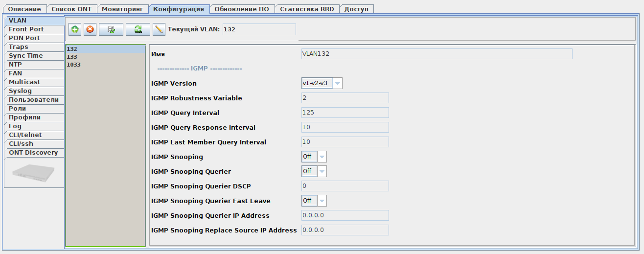Open Sync Time sidebar section
644x254 pixels.
point(34,56)
